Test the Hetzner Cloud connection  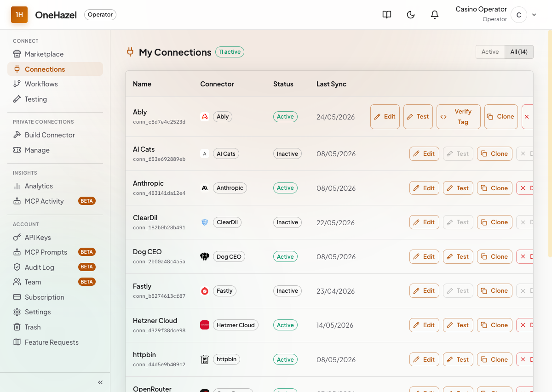tap(458, 325)
